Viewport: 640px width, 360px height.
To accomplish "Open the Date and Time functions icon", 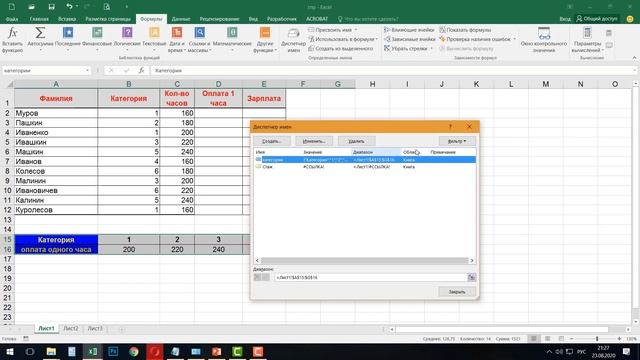I will coord(177,33).
